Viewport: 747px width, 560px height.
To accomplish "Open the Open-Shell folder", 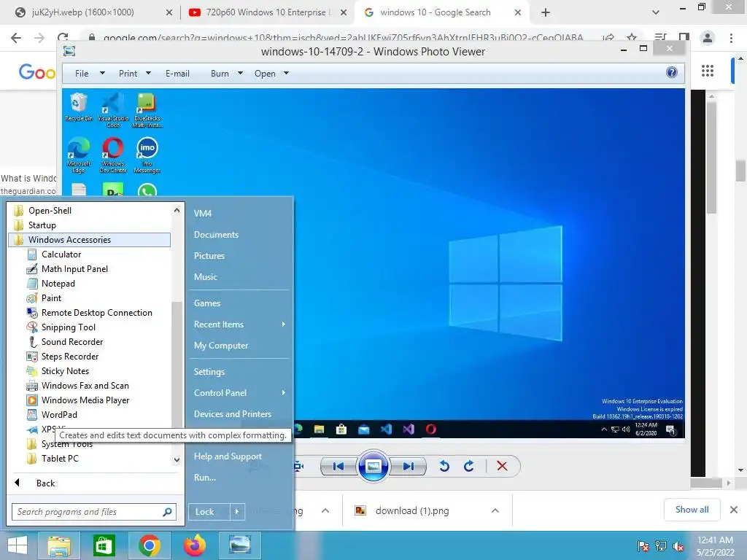I will 50,211.
